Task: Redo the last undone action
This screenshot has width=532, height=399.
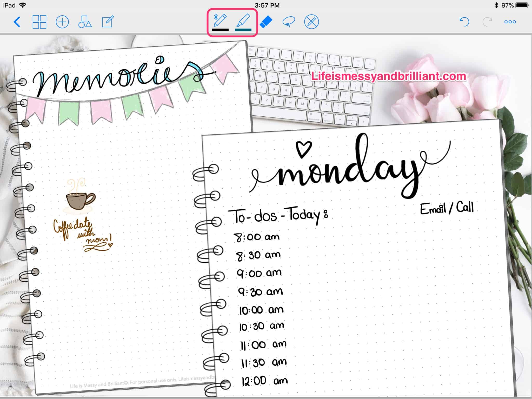Action: coord(487,22)
